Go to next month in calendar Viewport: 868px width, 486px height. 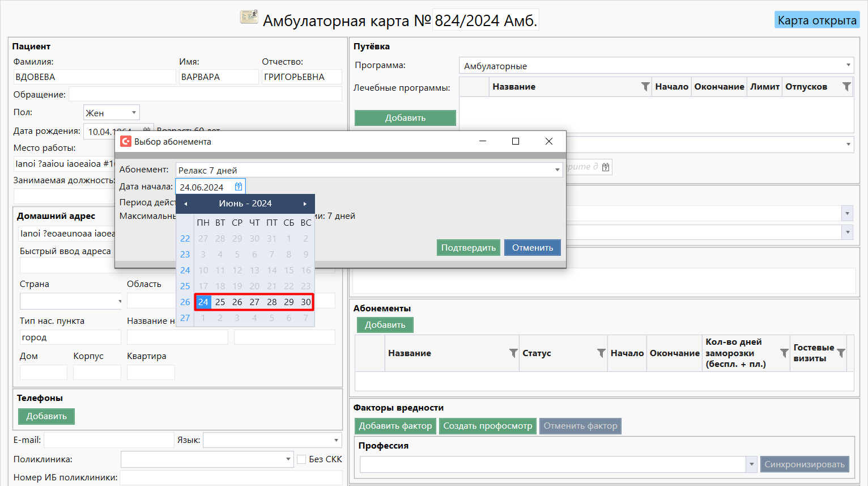[305, 204]
